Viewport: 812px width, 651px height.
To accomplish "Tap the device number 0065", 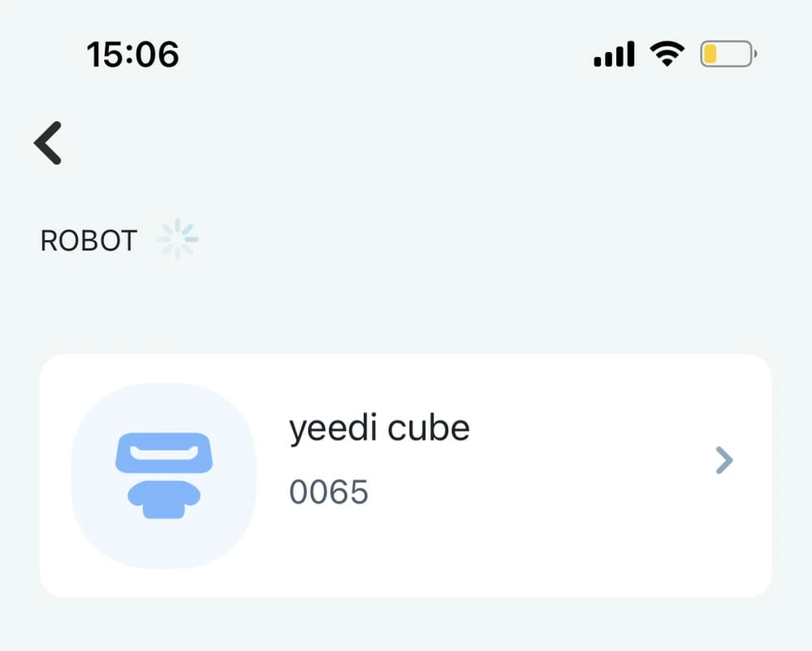I will (x=329, y=492).
